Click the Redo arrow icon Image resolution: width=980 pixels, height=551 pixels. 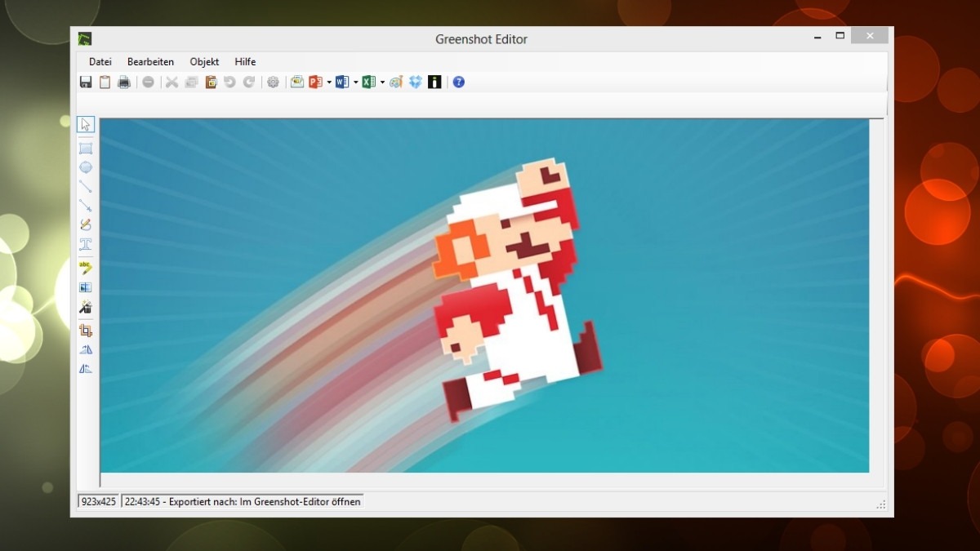[x=249, y=82]
